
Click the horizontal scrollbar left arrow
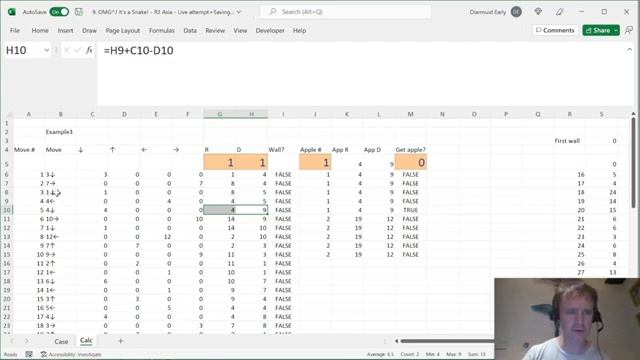(396, 341)
